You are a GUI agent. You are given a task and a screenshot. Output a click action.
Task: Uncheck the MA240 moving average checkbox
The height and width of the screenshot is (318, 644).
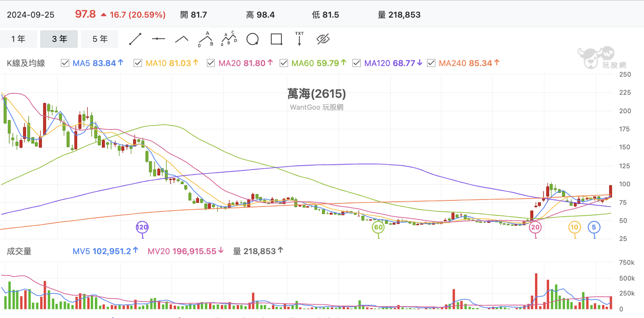pyautogui.click(x=431, y=63)
